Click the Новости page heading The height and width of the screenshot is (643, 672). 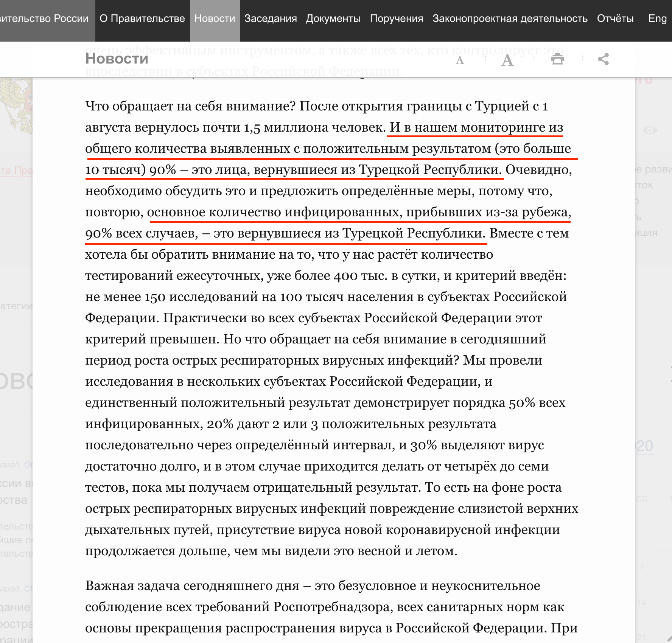(x=117, y=59)
